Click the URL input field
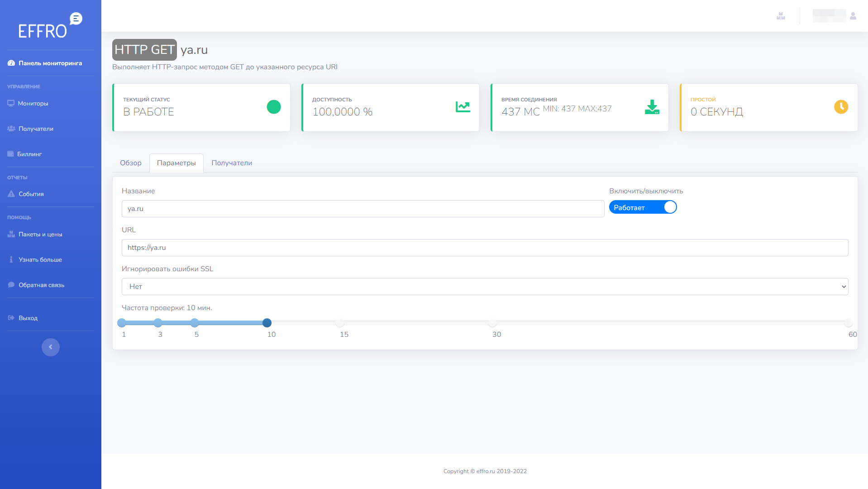The height and width of the screenshot is (489, 868). click(485, 248)
